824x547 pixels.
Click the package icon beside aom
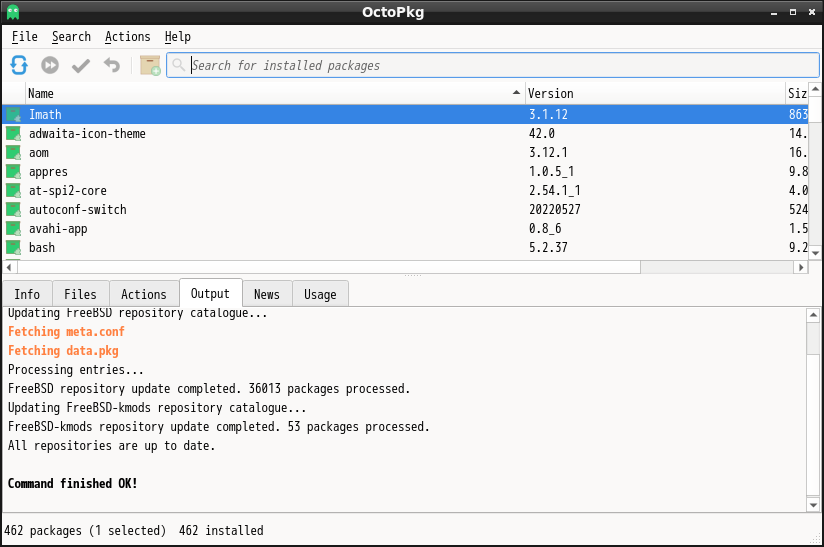point(14,152)
